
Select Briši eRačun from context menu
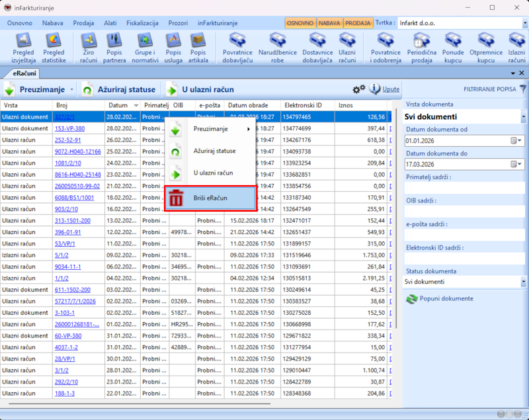point(210,198)
